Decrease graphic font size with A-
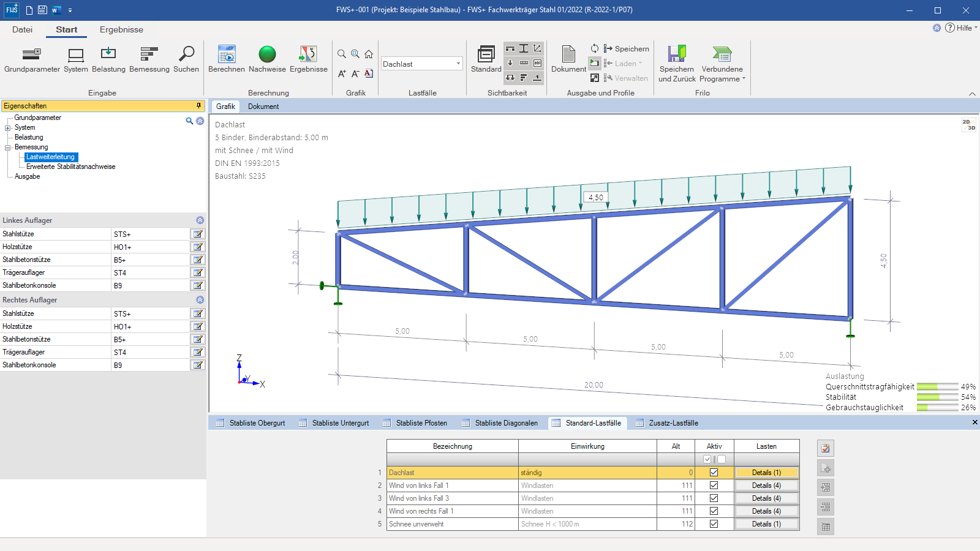This screenshot has width=980, height=551. (x=355, y=73)
